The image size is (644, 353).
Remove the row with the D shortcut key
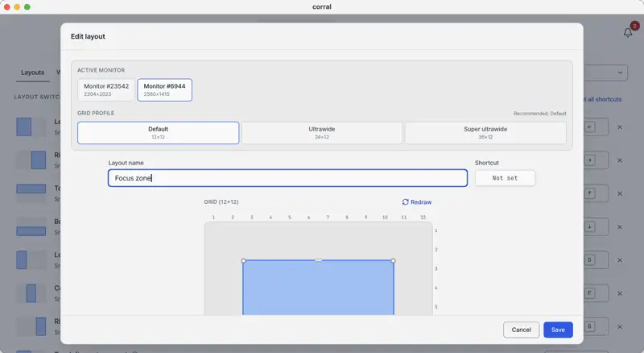click(620, 260)
